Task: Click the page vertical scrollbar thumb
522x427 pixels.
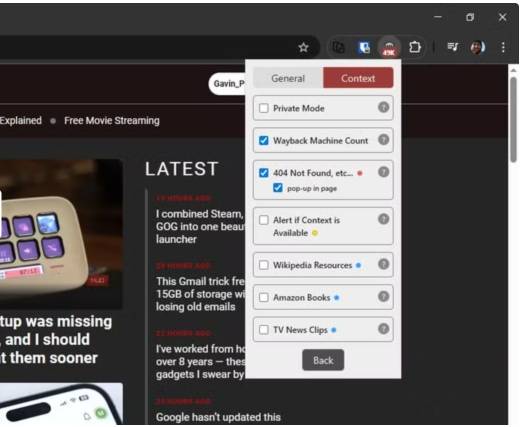Action: coord(514,120)
